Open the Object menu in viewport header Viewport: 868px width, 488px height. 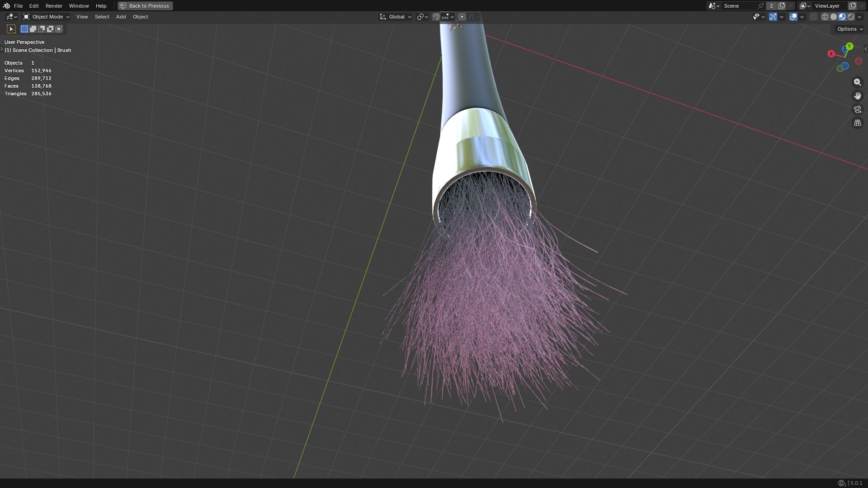click(x=140, y=17)
